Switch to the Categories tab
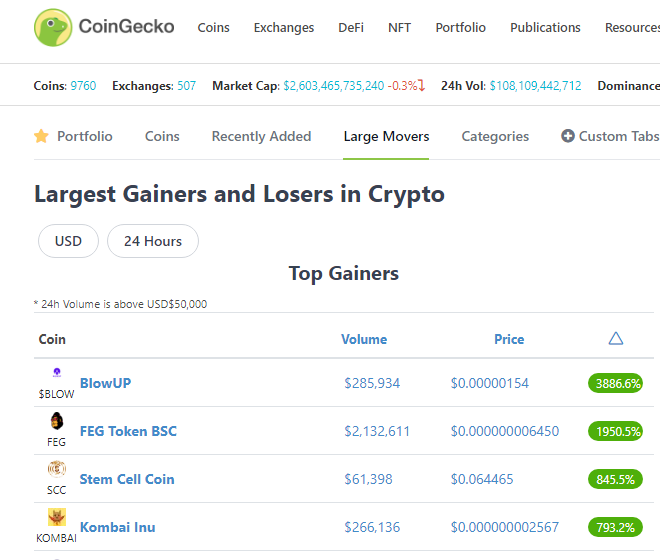Image resolution: width=660 pixels, height=560 pixels. click(x=495, y=136)
